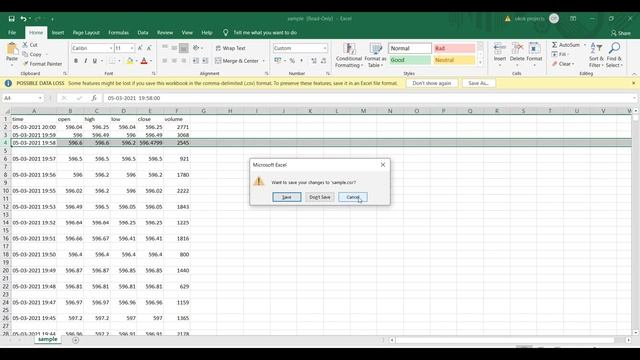Toggle italic formatting

[85, 61]
